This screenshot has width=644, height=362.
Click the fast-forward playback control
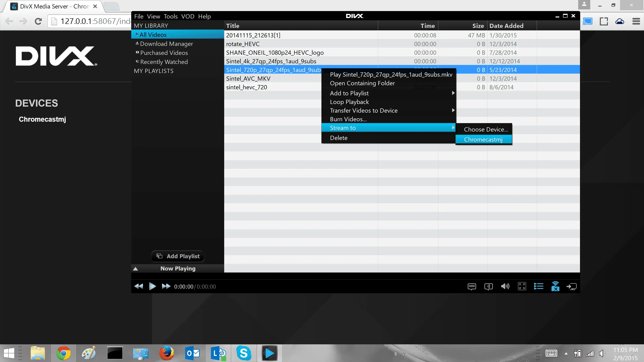[x=166, y=286]
